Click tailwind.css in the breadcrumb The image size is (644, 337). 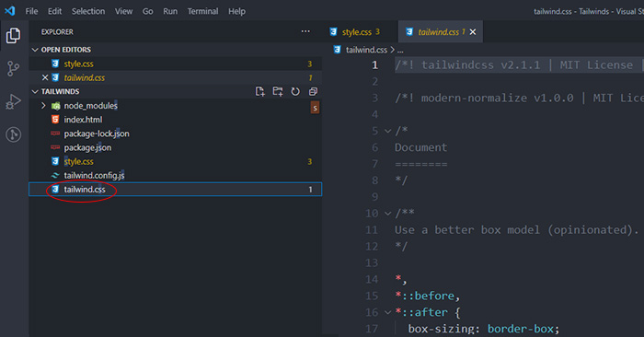pos(366,50)
